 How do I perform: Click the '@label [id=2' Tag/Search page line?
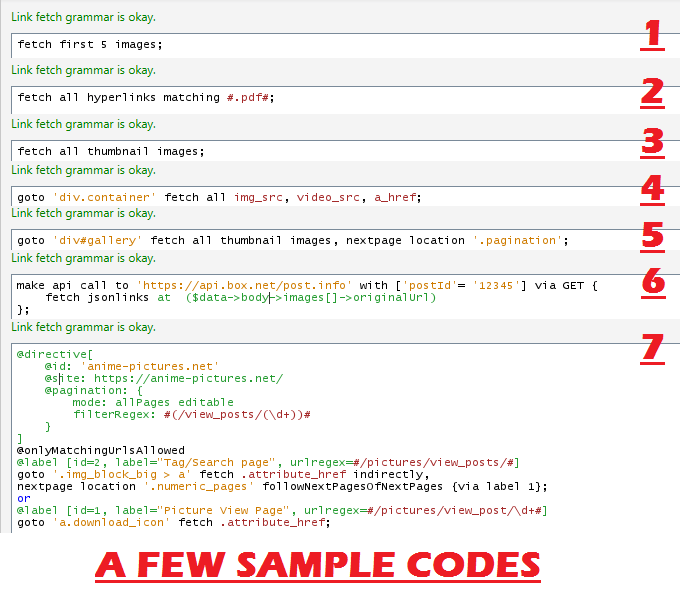pyautogui.click(x=268, y=462)
